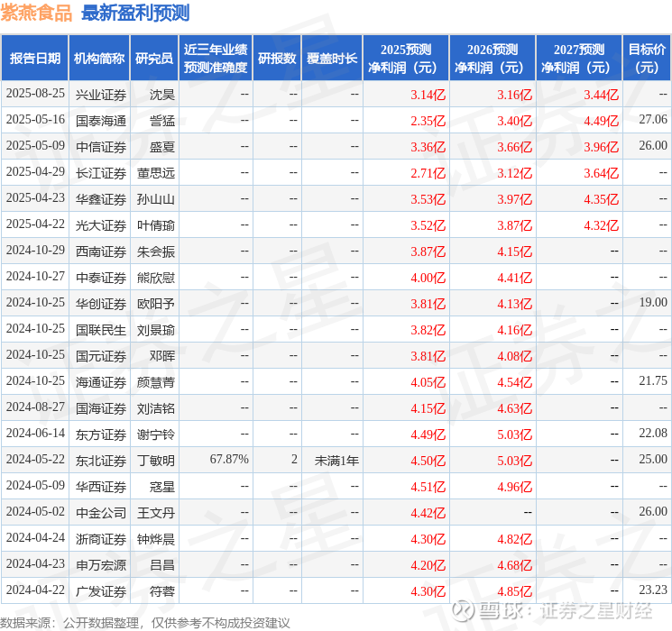Screen dimensions: 672x631
Task: Click the 研报数 column header
Action: 277,59
